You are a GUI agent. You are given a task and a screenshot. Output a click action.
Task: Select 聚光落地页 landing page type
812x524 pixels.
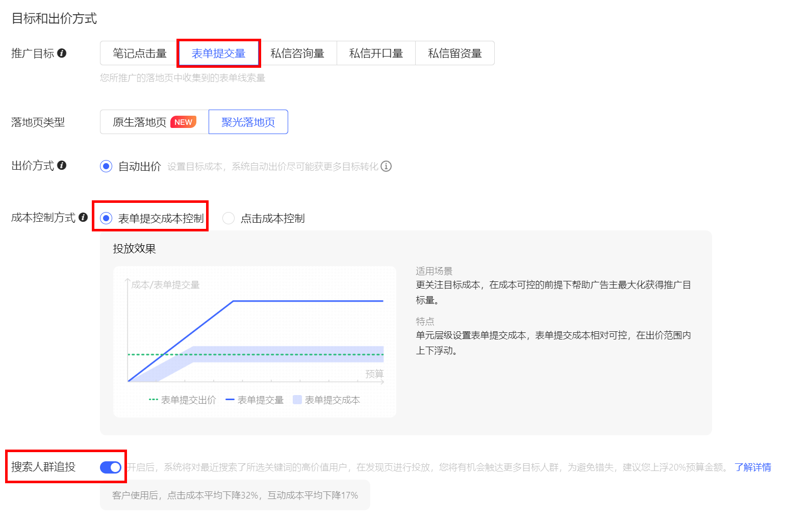[248, 122]
